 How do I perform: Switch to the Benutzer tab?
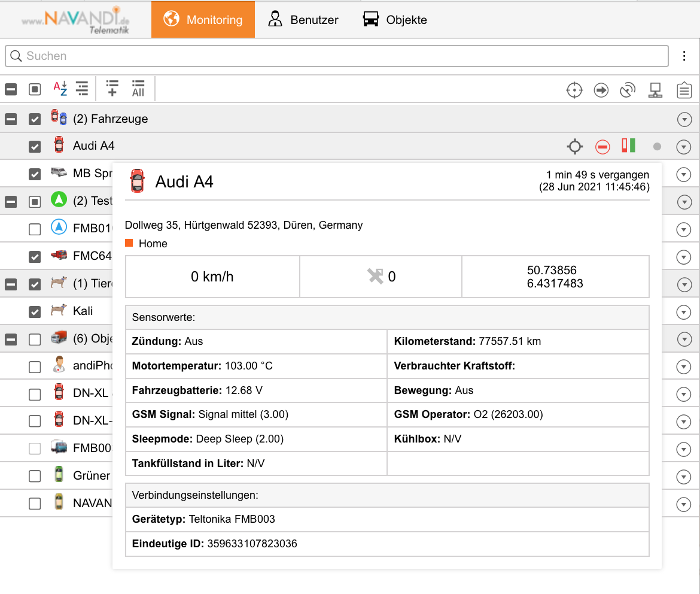coord(303,20)
